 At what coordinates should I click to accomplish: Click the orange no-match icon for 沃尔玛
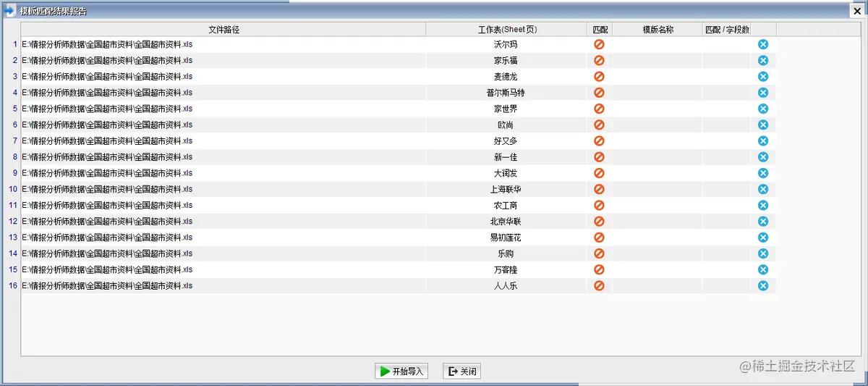tap(599, 44)
